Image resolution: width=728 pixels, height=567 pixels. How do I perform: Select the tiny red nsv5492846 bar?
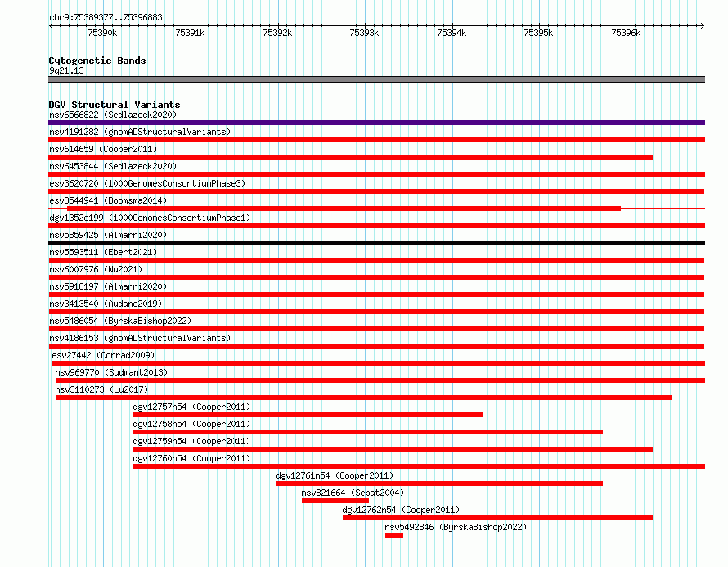[394, 535]
